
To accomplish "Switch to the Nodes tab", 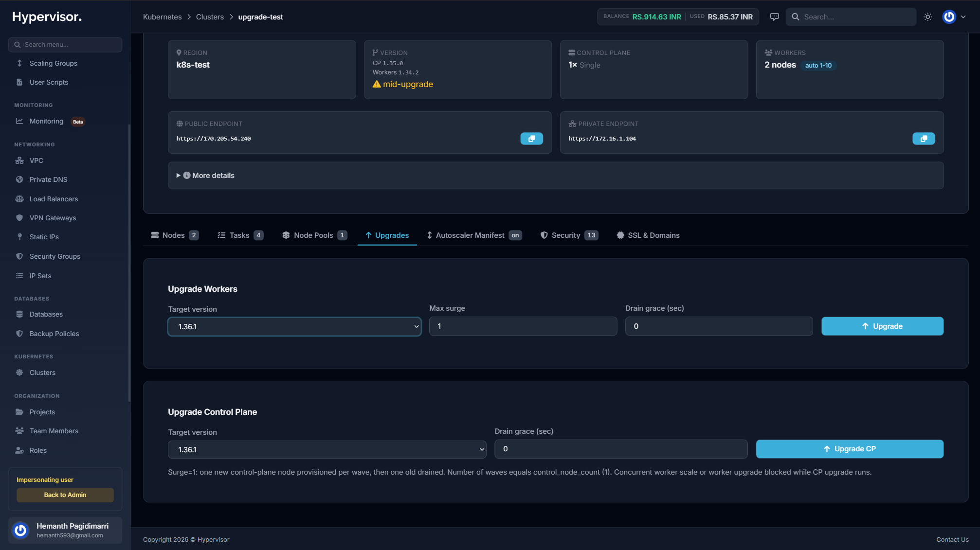I will [175, 235].
